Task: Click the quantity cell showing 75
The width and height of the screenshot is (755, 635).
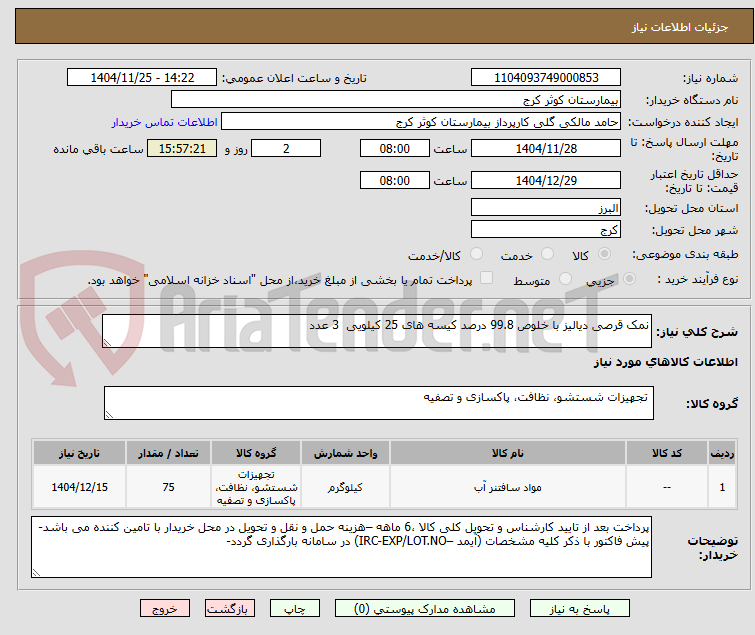Action: tap(168, 487)
